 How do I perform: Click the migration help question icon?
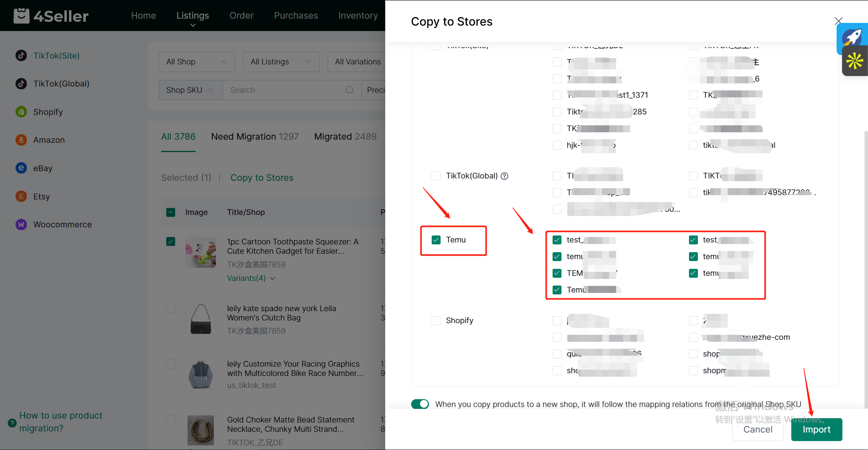(12, 423)
